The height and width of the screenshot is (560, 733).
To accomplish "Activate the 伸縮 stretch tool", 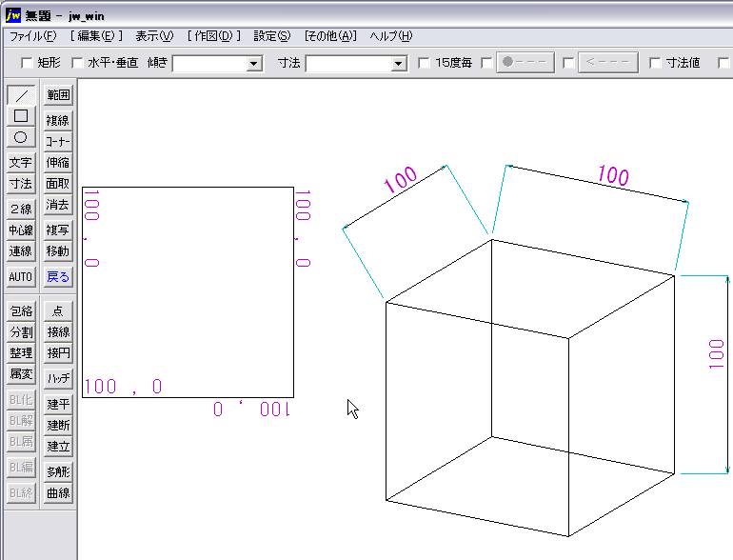I will 58,162.
